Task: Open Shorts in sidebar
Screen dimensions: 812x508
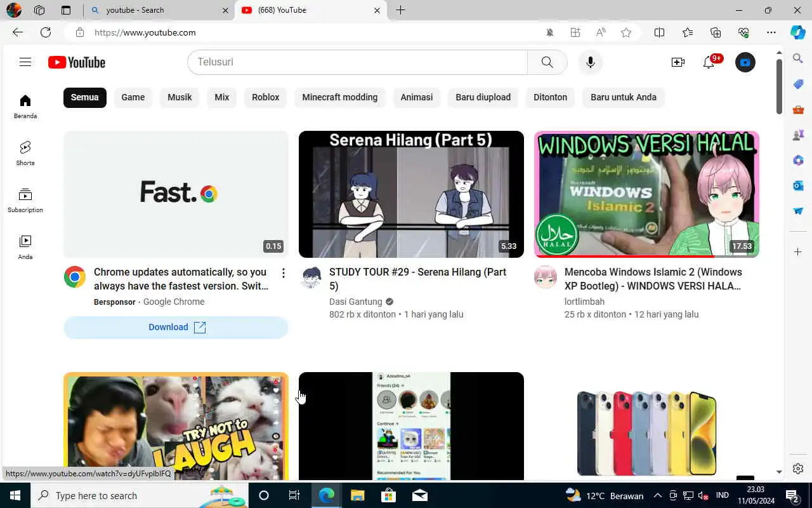Action: coord(25,154)
